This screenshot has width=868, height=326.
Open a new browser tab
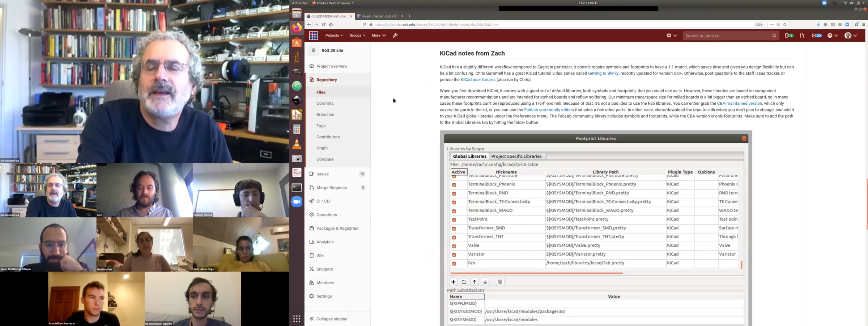click(x=410, y=16)
